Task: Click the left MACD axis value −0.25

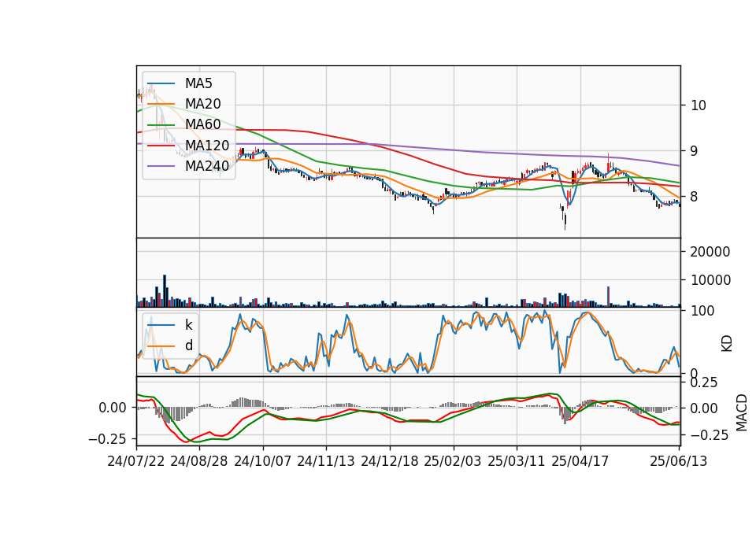Action: pos(108,439)
